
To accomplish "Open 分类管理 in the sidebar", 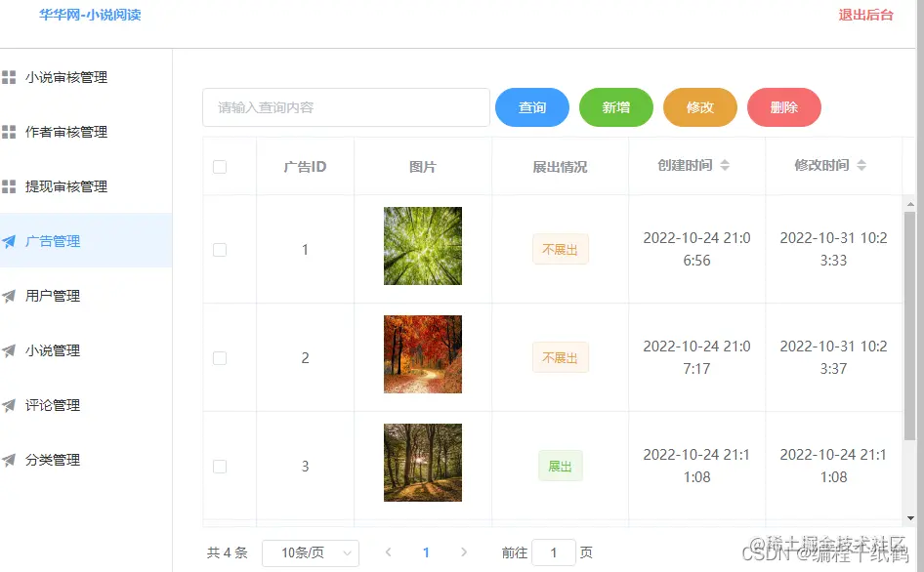I will point(86,460).
